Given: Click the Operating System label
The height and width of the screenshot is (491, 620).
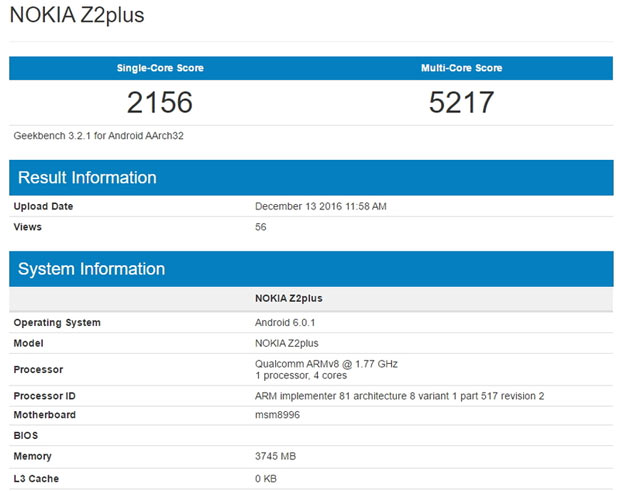Looking at the screenshot, I should 57,323.
